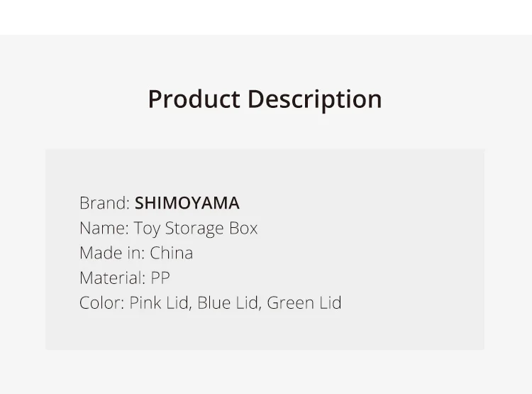Click the white strip at the top
The width and height of the screenshot is (532, 394).
pyautogui.click(x=266, y=17)
